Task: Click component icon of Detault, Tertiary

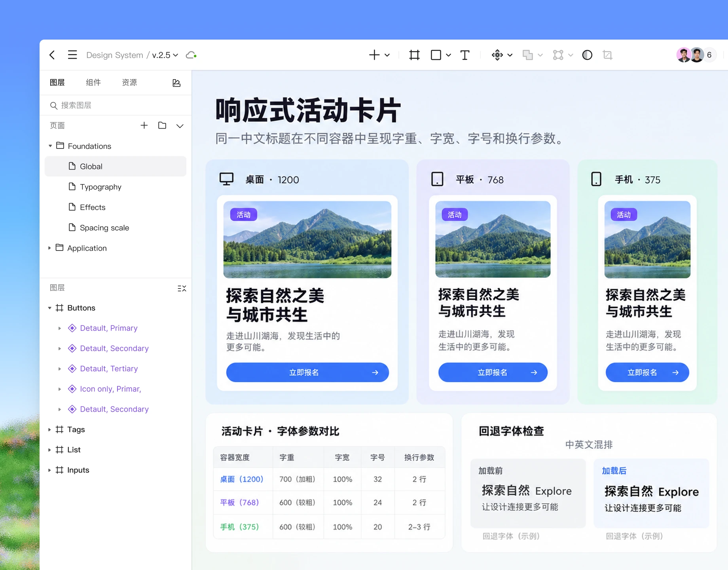Action: pyautogui.click(x=72, y=369)
